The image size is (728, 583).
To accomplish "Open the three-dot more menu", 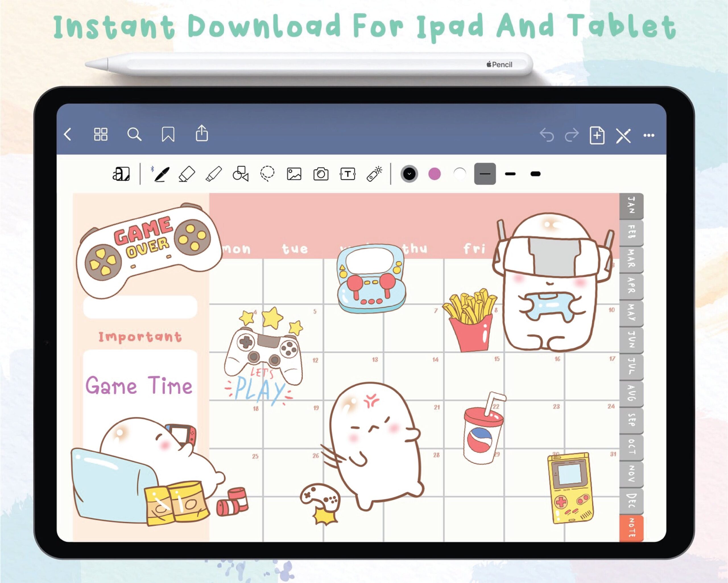I will pos(649,135).
